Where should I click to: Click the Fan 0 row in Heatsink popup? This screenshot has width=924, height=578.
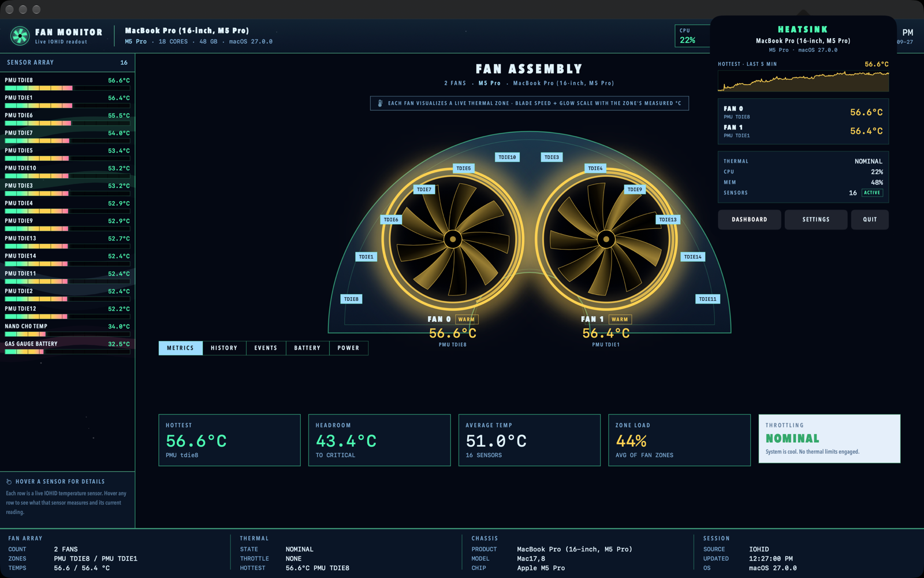point(803,112)
